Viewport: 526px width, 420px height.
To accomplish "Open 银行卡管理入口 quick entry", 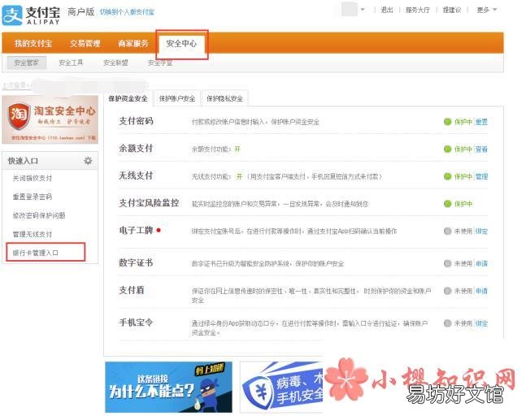I will click(x=36, y=253).
